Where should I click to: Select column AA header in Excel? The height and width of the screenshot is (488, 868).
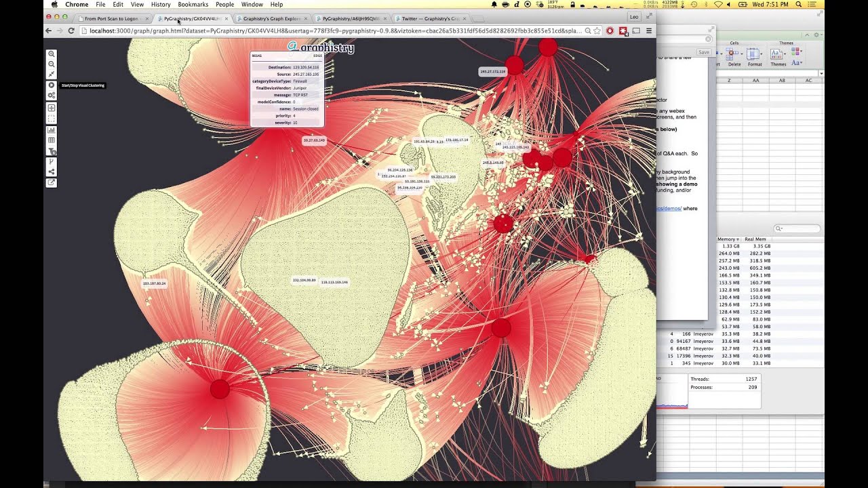click(x=756, y=80)
